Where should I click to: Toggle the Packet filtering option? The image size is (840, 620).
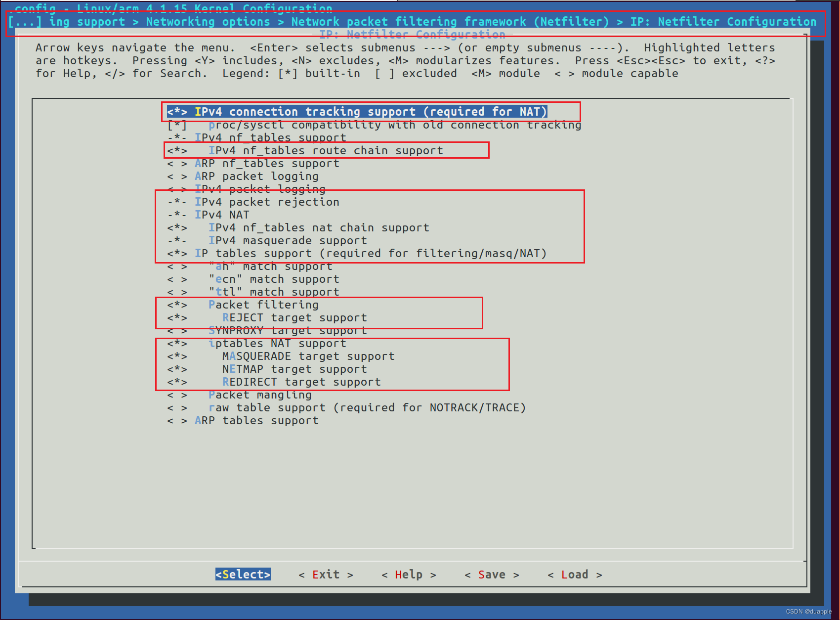[x=243, y=305]
